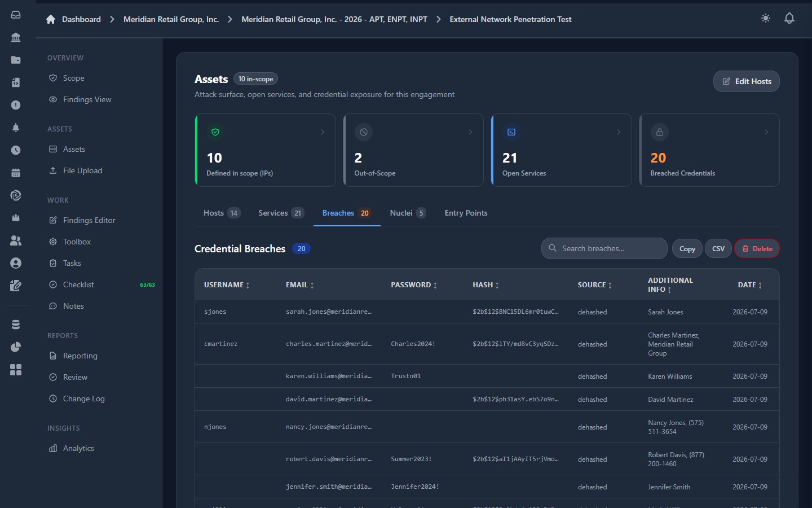Screen dimensions: 812x508
Task: Sort table by ADDITIONAL INFO column
Action: (x=670, y=284)
